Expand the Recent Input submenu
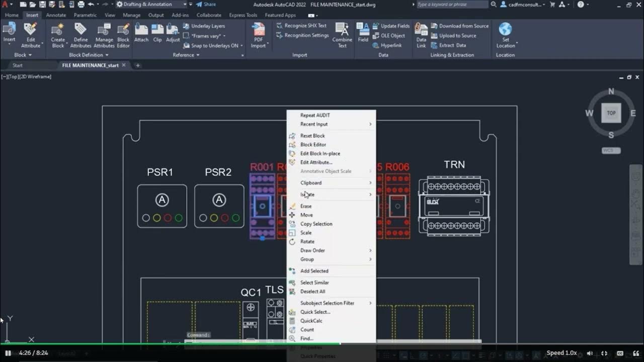 point(331,124)
